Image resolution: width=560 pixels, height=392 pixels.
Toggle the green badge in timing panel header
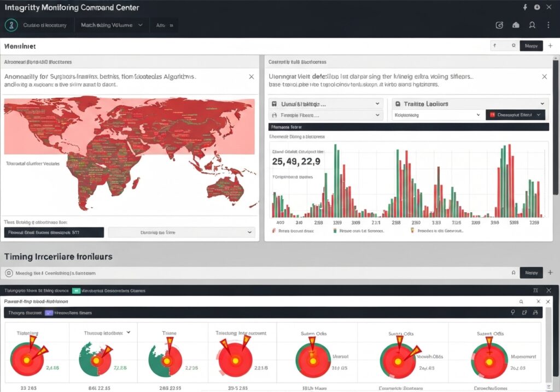[77, 291]
